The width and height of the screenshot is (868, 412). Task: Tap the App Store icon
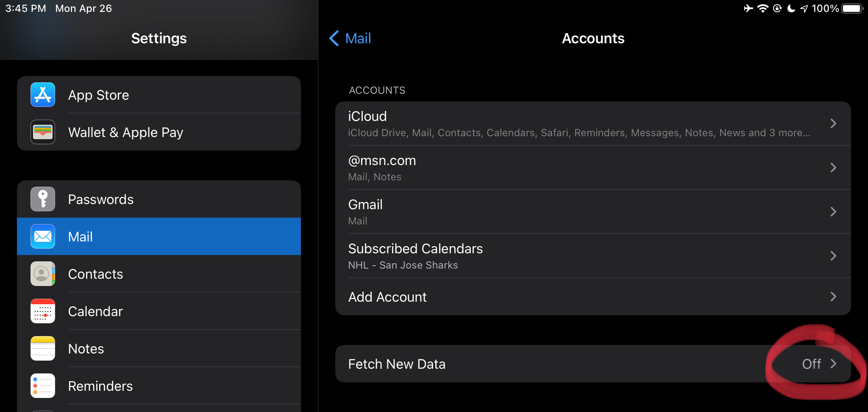tap(43, 95)
